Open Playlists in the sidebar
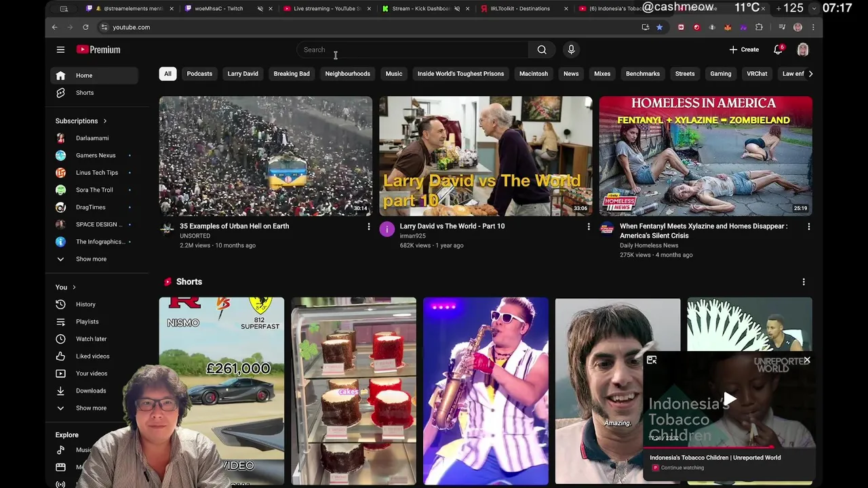 [x=87, y=321]
